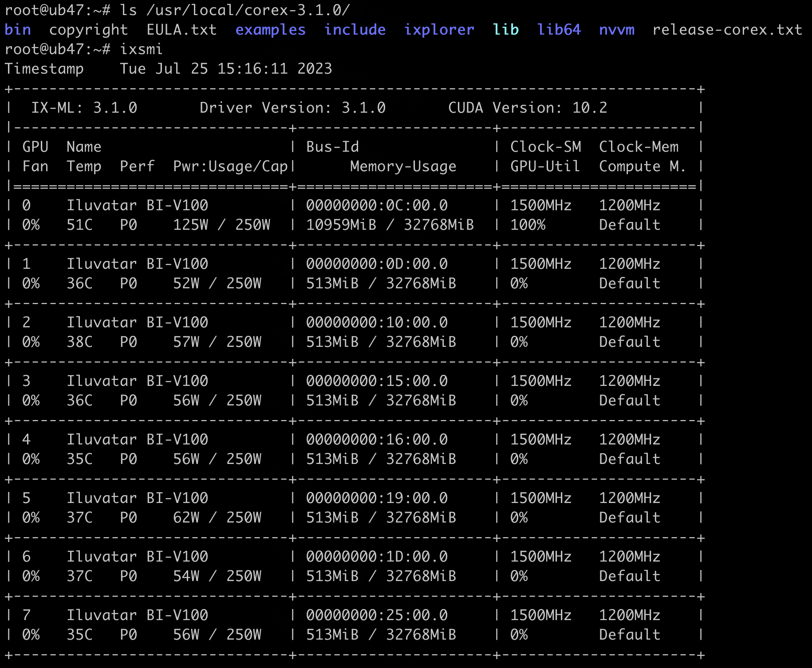Click the 'examples' directory name
812x668 pixels.
[270, 30]
